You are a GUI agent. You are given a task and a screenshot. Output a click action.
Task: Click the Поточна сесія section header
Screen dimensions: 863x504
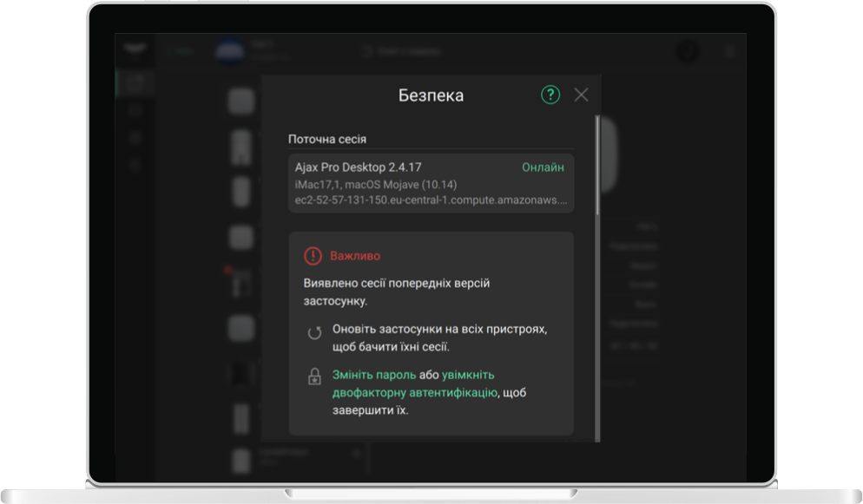click(327, 139)
